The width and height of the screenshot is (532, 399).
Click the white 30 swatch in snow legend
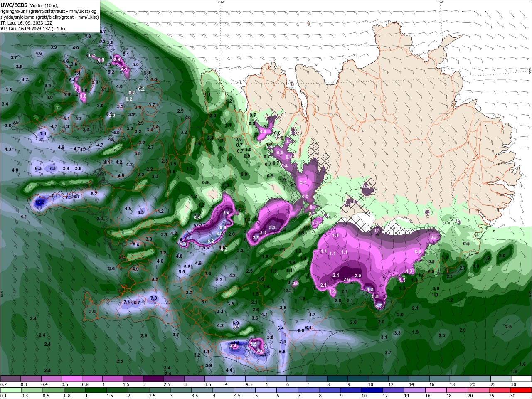click(x=522, y=379)
